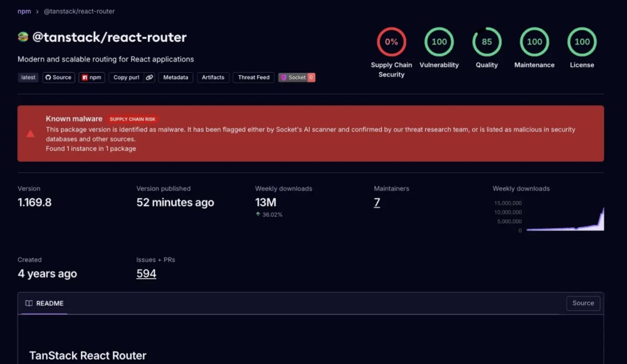The width and height of the screenshot is (627, 364).
Task: Click the TanStack React Router README heading
Action: tap(88, 356)
